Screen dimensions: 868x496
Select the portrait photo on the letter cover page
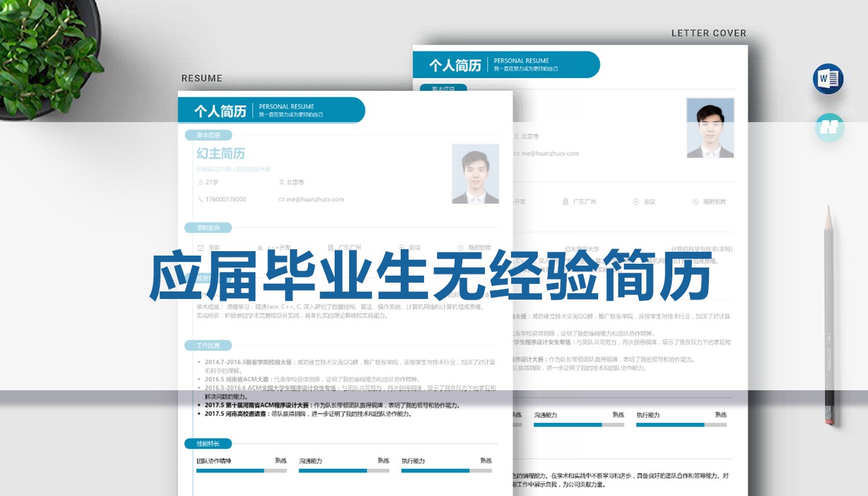click(710, 128)
